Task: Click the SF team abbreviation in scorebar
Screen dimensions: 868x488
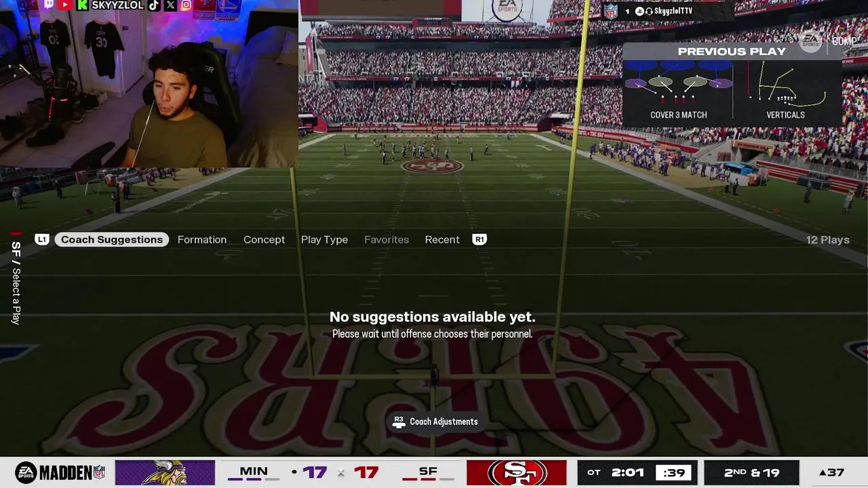Action: pyautogui.click(x=428, y=471)
